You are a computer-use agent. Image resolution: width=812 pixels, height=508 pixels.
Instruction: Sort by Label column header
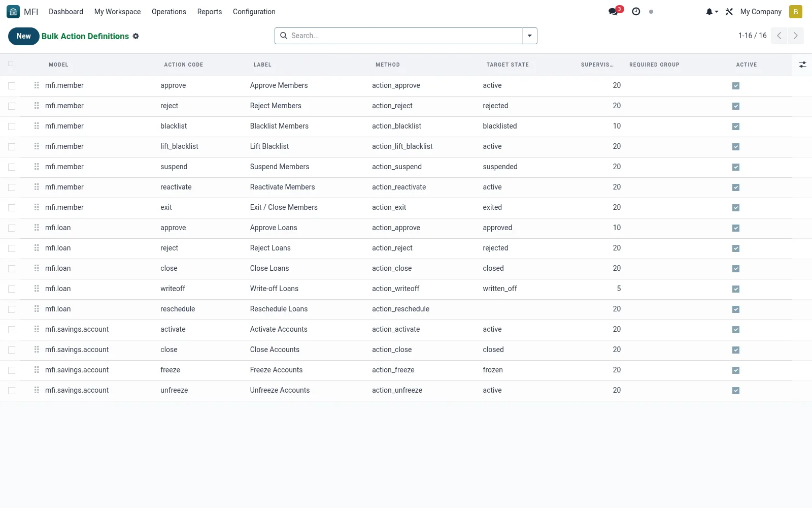click(262, 65)
